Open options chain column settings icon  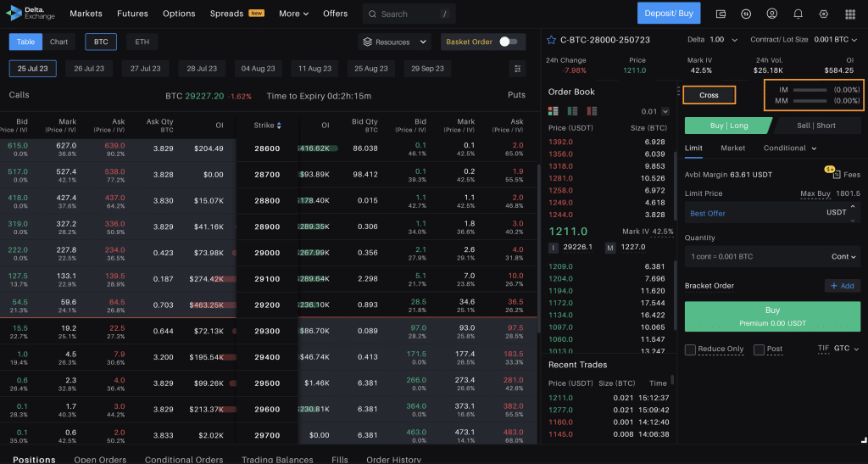517,69
